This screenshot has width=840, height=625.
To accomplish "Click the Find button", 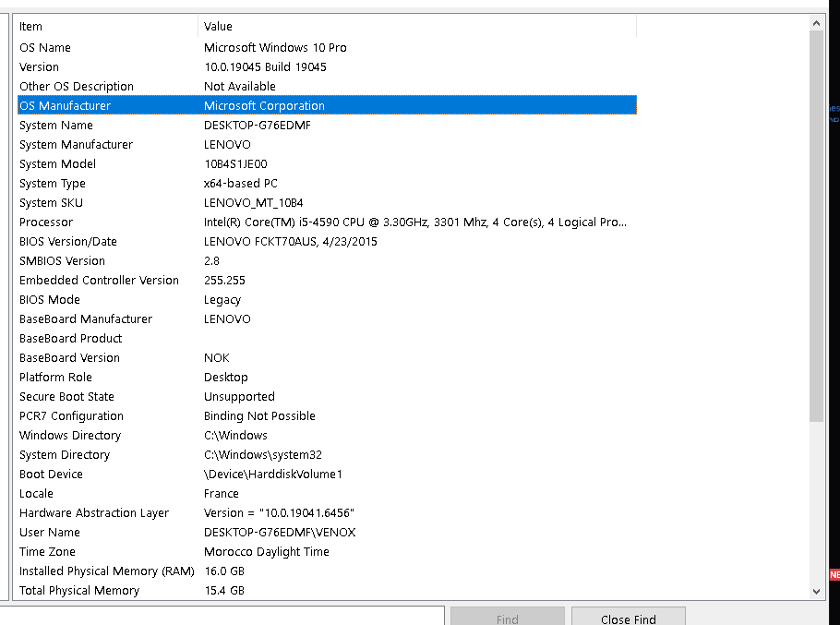I will (x=508, y=617).
